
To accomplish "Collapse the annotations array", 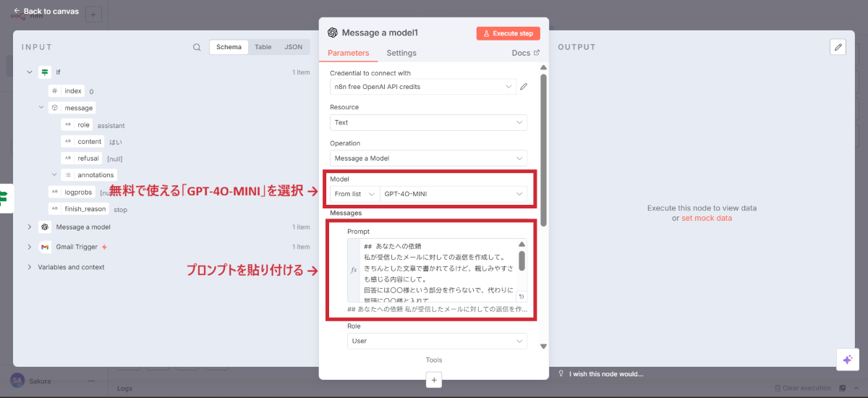I will [x=54, y=174].
